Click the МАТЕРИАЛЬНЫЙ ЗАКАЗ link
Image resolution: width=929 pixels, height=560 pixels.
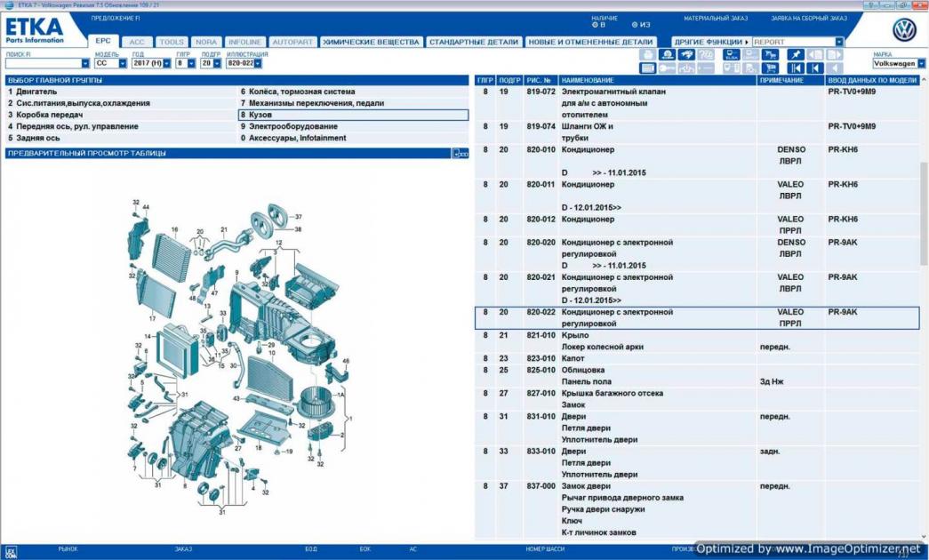click(x=716, y=19)
